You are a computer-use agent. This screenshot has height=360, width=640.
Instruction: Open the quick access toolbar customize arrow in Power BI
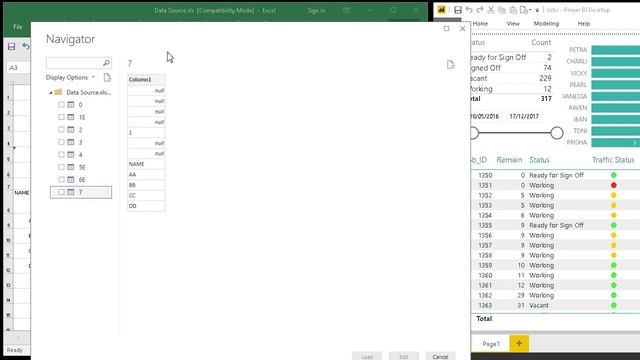(537, 11)
